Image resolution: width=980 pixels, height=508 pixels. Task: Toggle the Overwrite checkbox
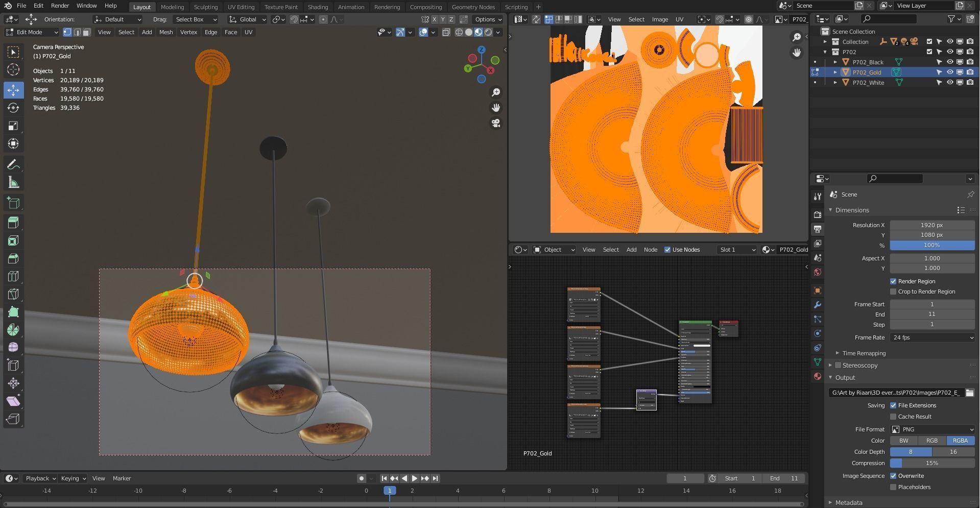click(893, 476)
